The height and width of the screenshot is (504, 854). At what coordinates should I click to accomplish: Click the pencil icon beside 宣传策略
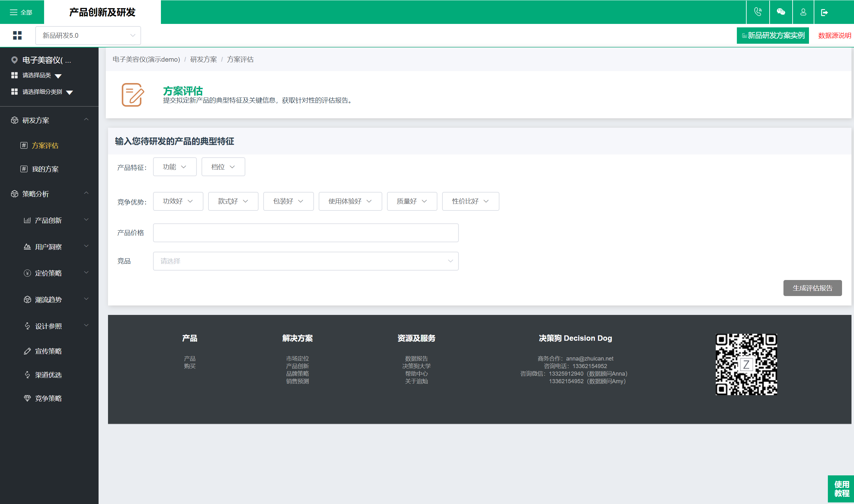pyautogui.click(x=27, y=351)
